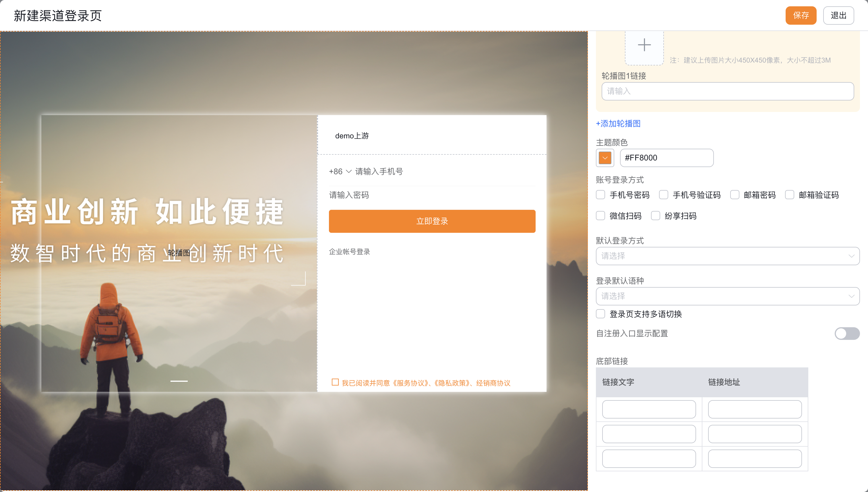This screenshot has width=868, height=492.
Task: Click the 保存 button
Action: [x=801, y=16]
